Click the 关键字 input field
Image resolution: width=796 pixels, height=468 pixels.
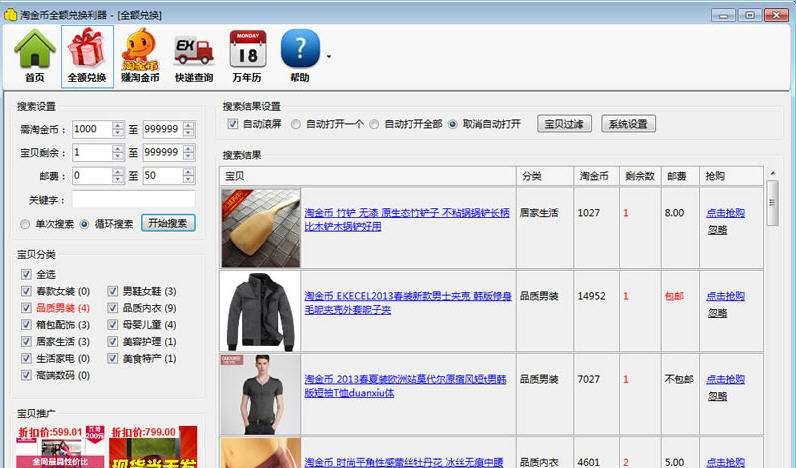tap(133, 199)
